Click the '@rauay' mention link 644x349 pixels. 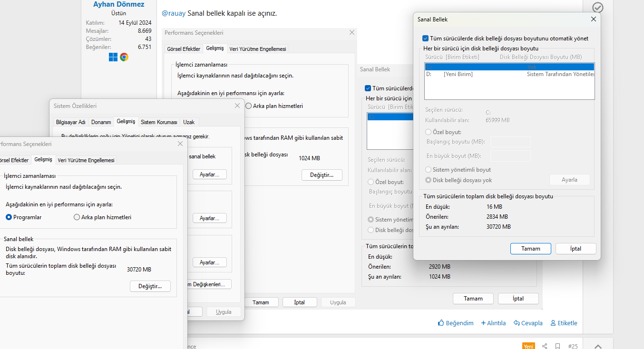[x=174, y=13]
